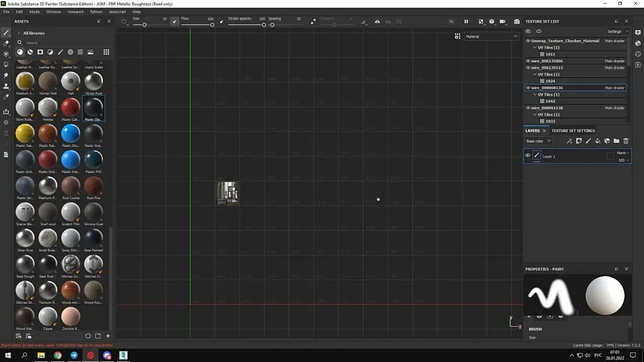Add a fill layer with bucket icon
Viewport: 644px width, 362px height.
[598, 141]
